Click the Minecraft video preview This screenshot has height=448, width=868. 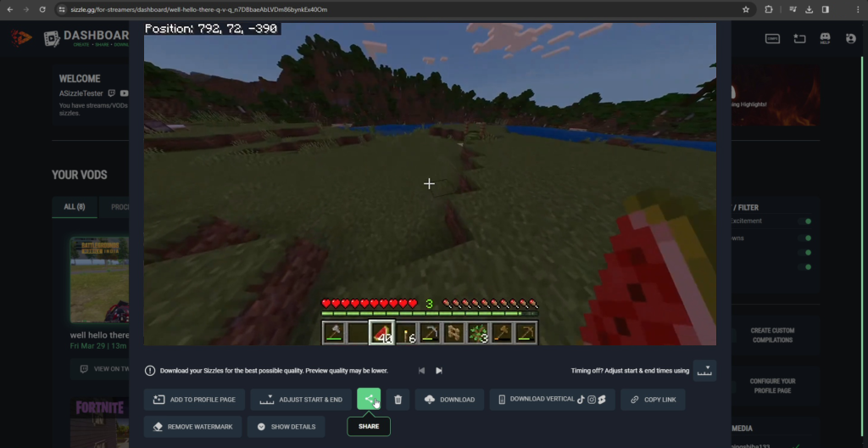[430, 184]
